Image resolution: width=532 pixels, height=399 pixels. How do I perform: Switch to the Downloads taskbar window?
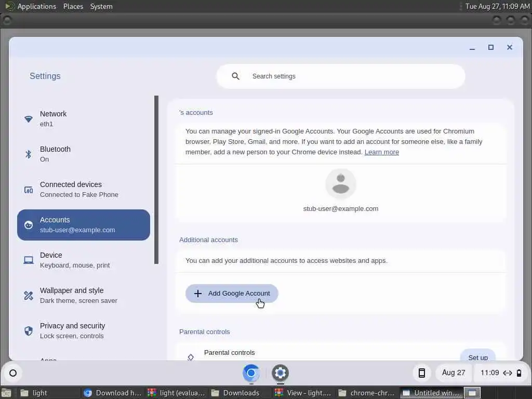click(240, 393)
